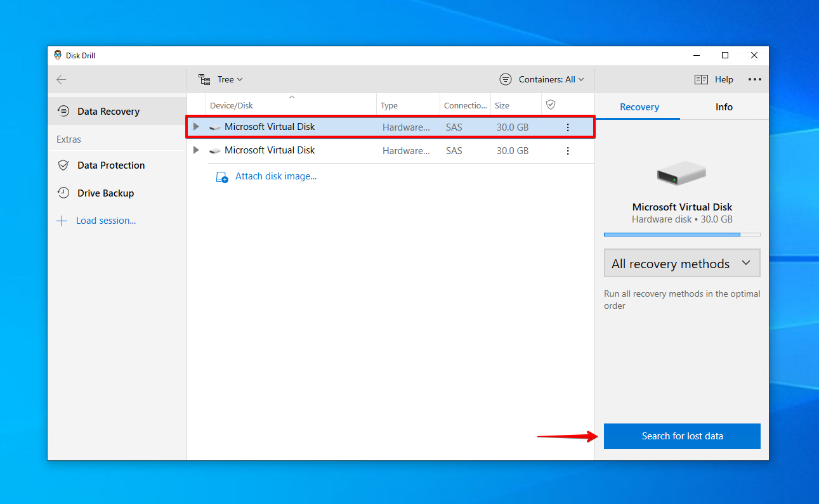Click the Disk Drill app logo icon

[x=58, y=55]
